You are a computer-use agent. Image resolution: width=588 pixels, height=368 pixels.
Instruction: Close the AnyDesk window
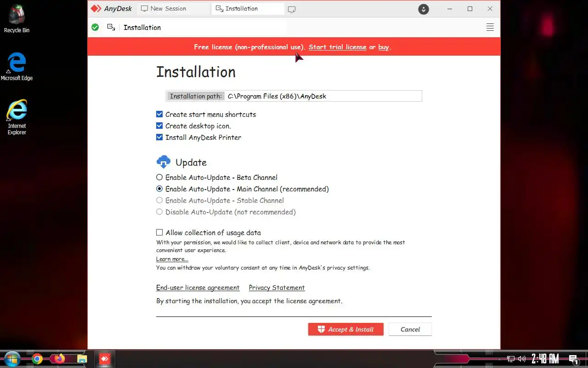pos(490,9)
